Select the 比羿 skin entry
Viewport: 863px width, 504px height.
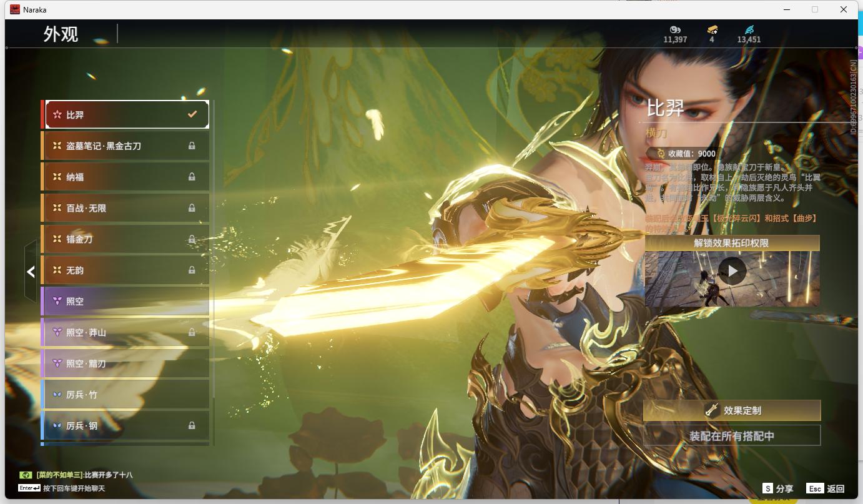[127, 114]
